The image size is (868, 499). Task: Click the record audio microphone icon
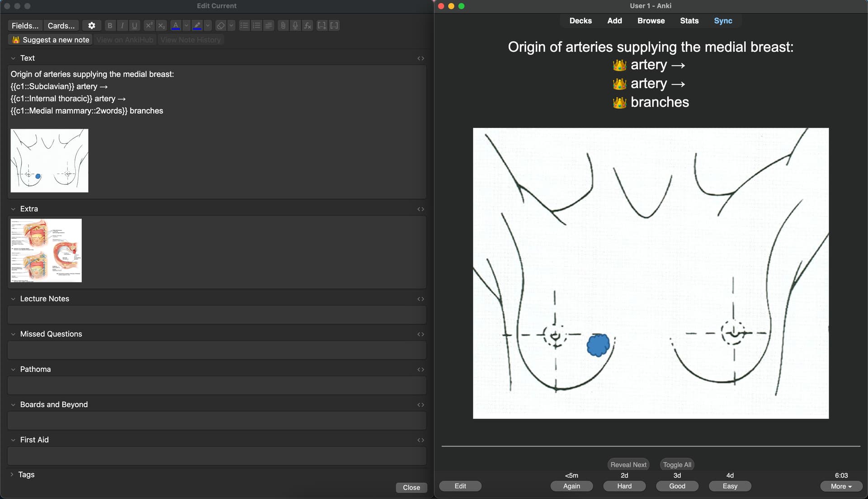tap(295, 26)
